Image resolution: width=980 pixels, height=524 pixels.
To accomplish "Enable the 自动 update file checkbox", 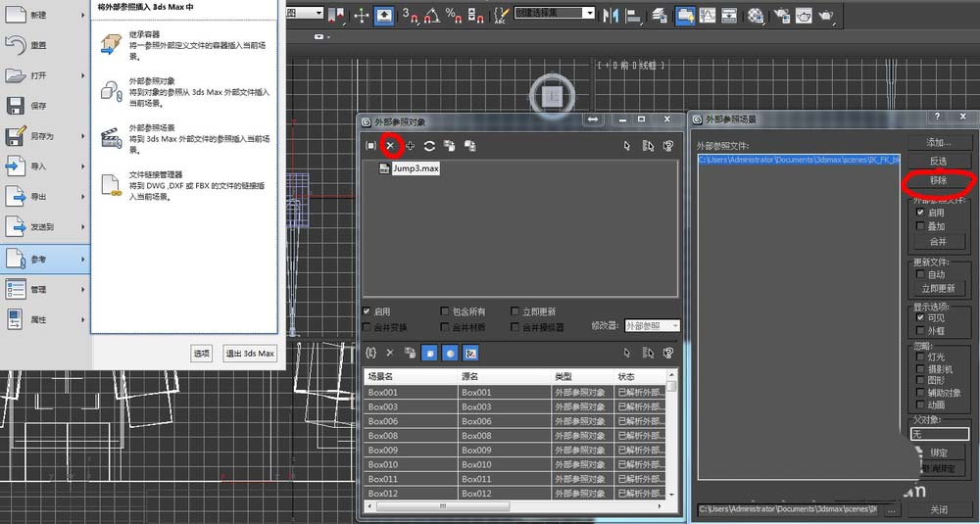I will click(x=919, y=274).
